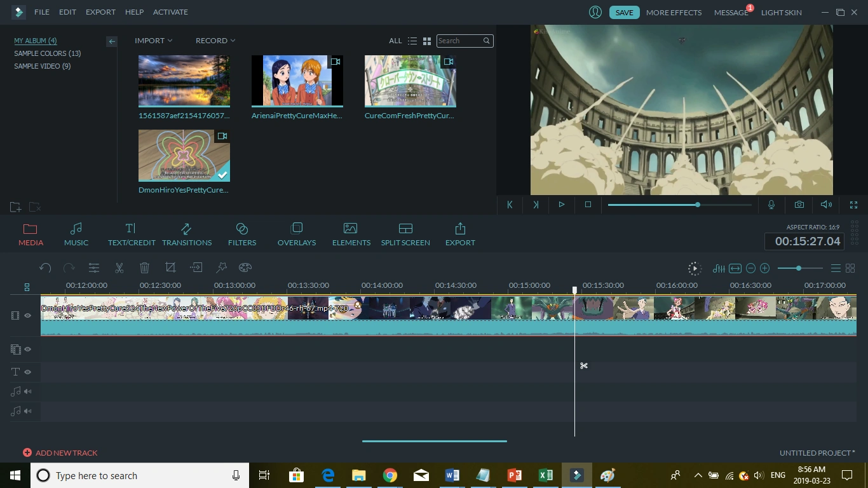Zoom out the timeline with minus icon
The height and width of the screenshot is (488, 868).
coord(750,269)
